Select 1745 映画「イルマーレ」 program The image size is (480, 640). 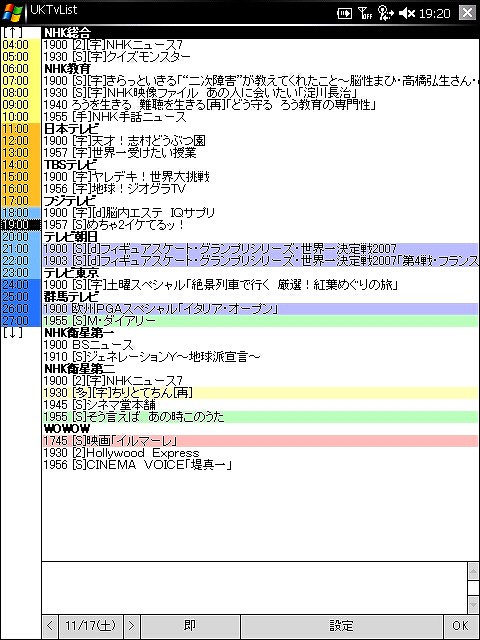(260, 441)
